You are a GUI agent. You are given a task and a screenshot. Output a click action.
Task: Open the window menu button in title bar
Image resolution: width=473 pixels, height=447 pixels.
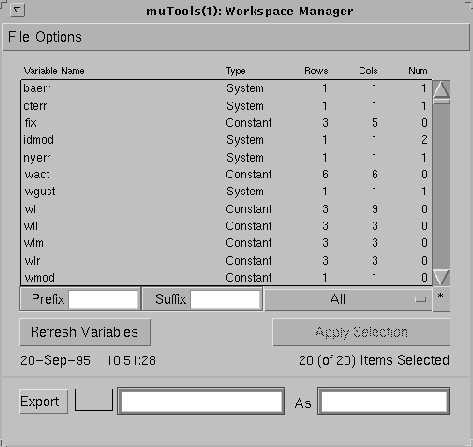17,10
